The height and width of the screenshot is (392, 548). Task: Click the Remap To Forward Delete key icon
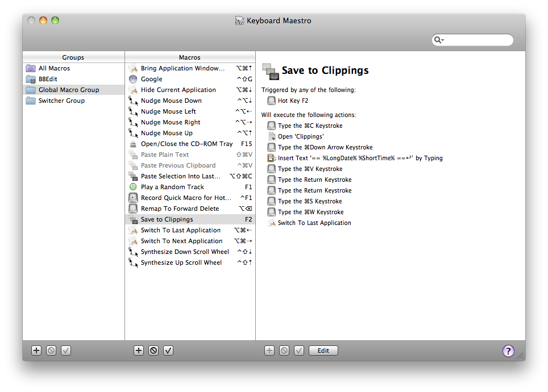133,208
